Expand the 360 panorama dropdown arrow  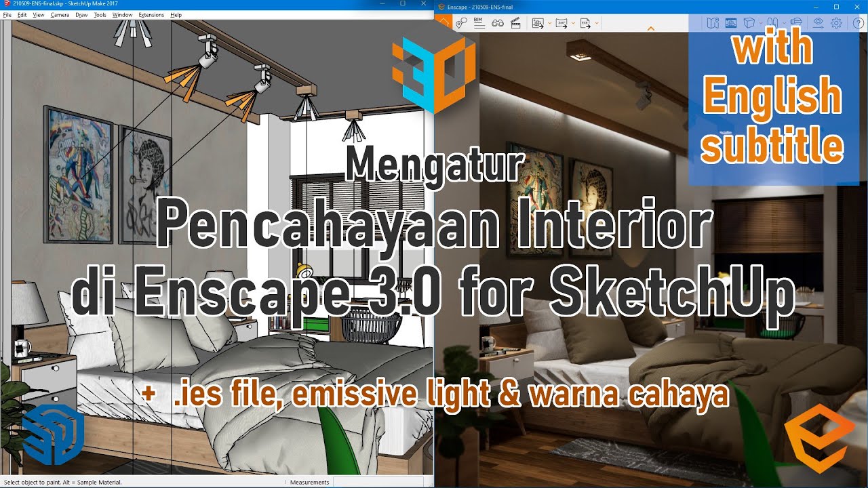tap(573, 23)
